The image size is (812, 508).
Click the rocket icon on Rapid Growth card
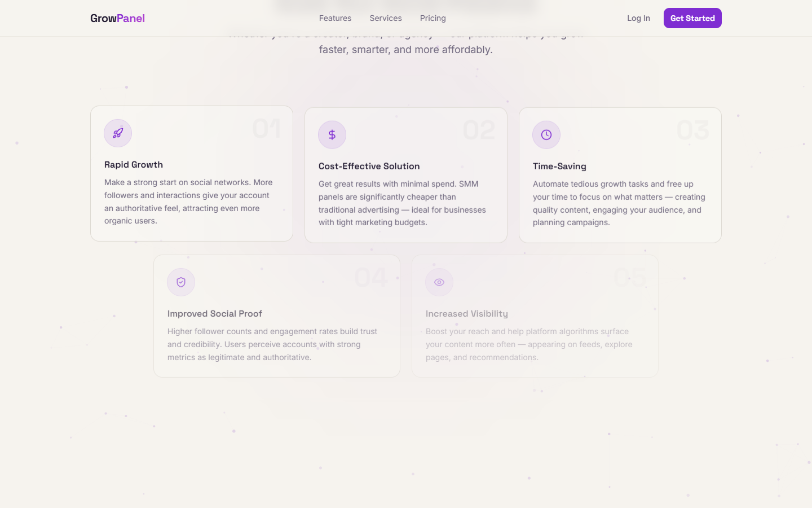(118, 133)
